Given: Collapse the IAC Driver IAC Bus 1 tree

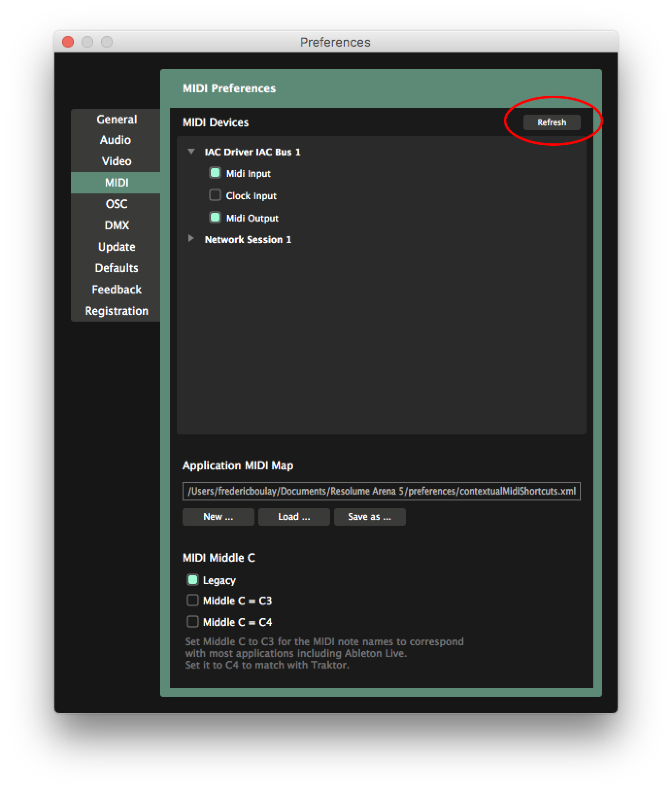Looking at the screenshot, I should coord(191,152).
